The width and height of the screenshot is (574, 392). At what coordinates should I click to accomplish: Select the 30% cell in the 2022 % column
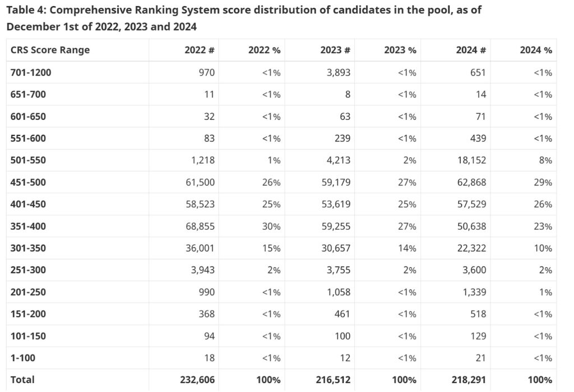tap(272, 226)
